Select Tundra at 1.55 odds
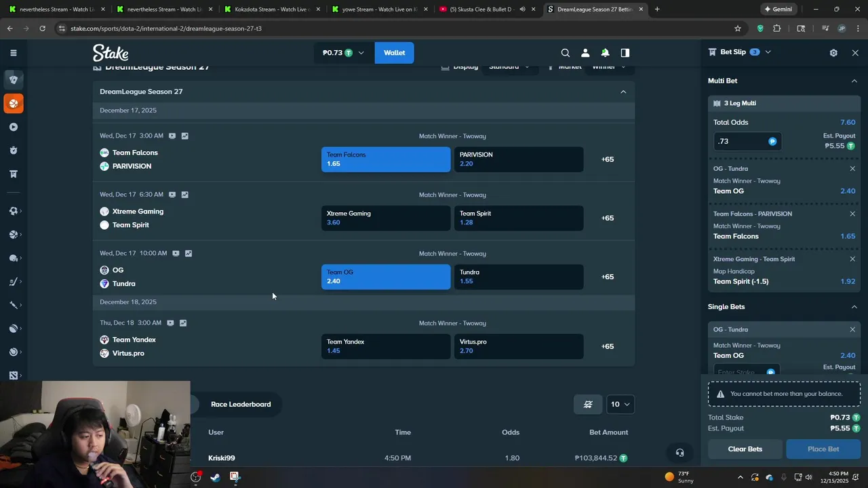 [519, 277]
